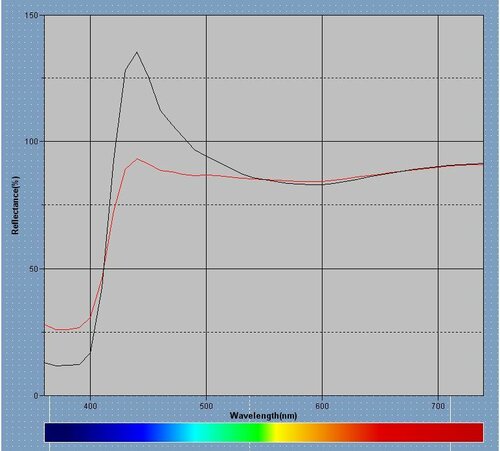
Task: Select the Wavelength(nm) axis title
Action: (x=263, y=416)
